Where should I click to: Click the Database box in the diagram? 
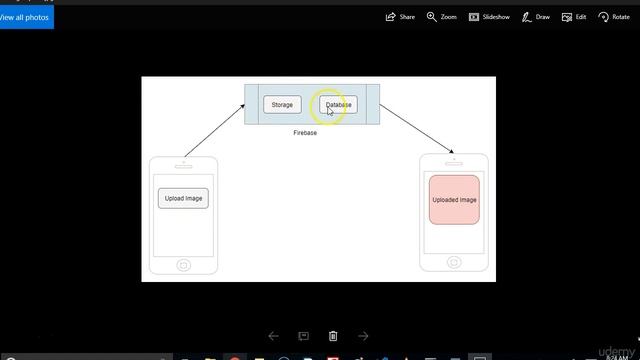[338, 104]
